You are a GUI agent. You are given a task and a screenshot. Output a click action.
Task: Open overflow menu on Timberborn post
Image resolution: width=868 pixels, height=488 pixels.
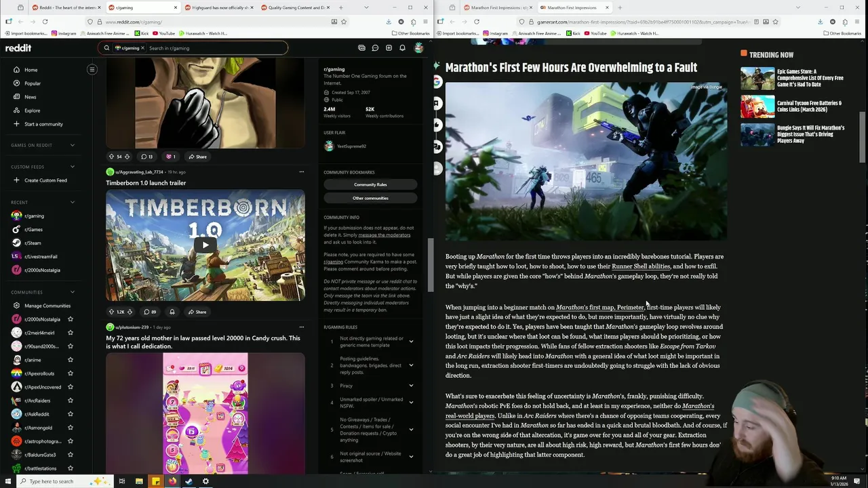pyautogui.click(x=301, y=172)
